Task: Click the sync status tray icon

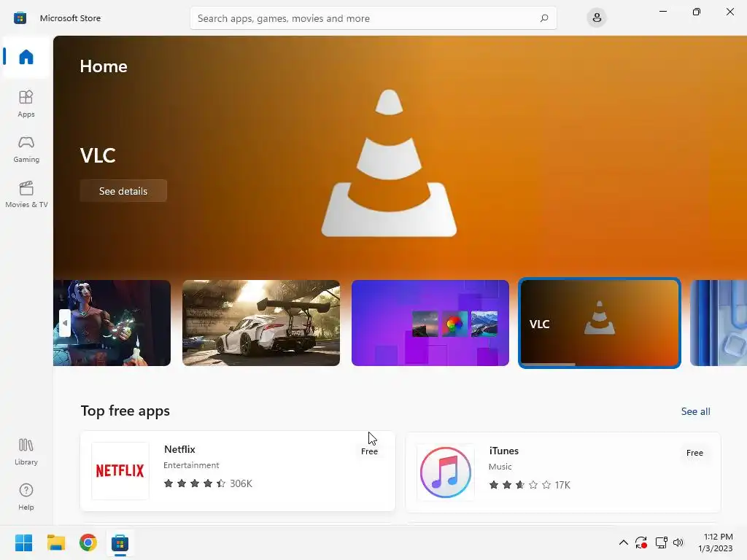Action: (x=641, y=542)
